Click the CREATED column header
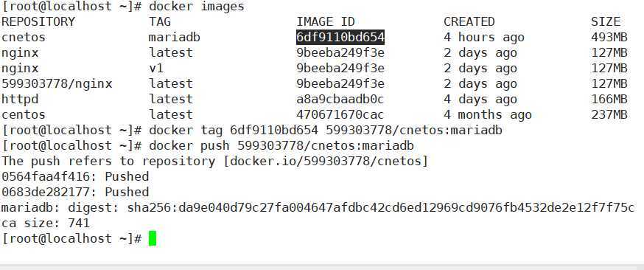 coord(469,22)
